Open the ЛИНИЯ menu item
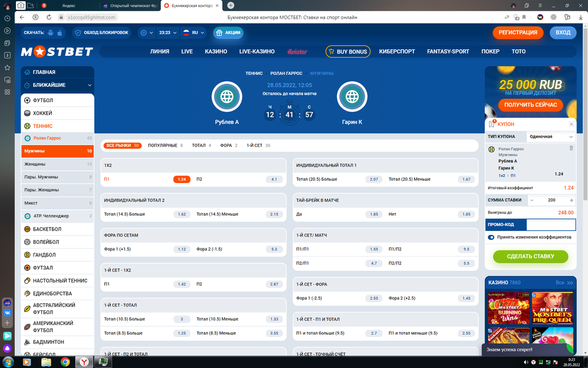 point(159,51)
